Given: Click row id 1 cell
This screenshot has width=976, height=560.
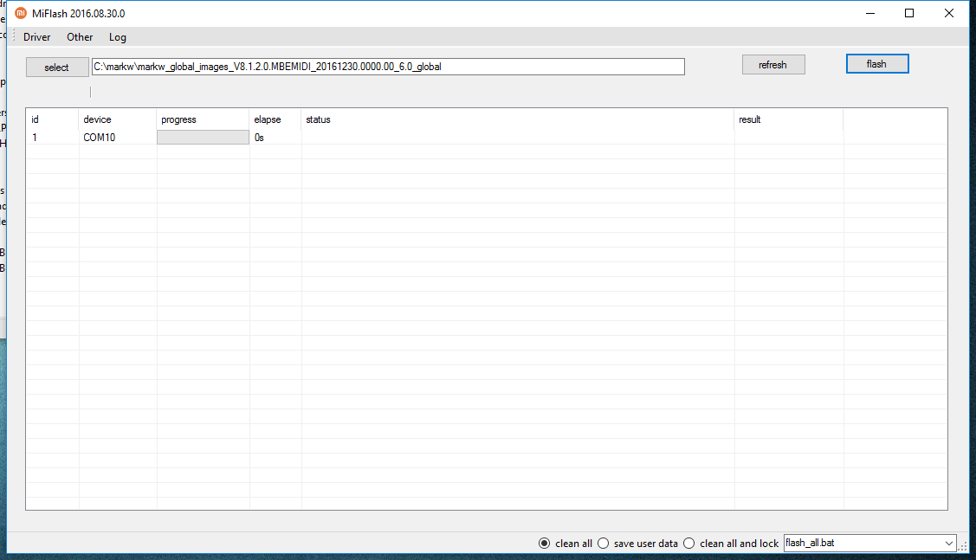Looking at the screenshot, I should pyautogui.click(x=52, y=138).
